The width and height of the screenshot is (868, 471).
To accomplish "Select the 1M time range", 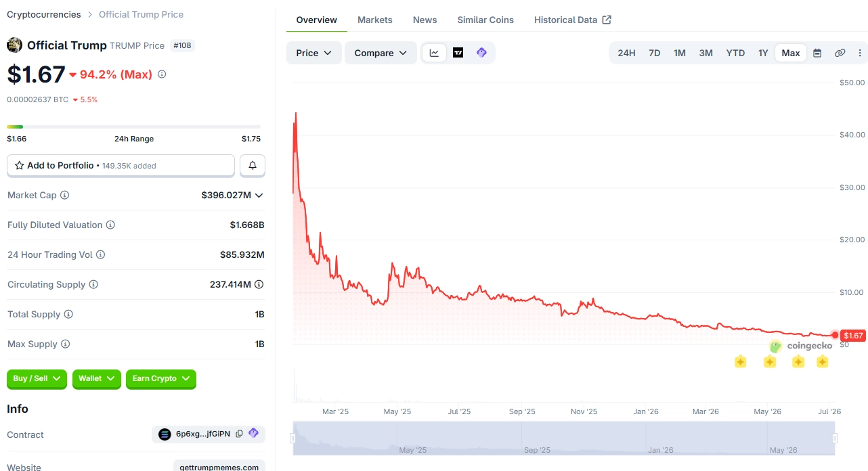I will [680, 53].
